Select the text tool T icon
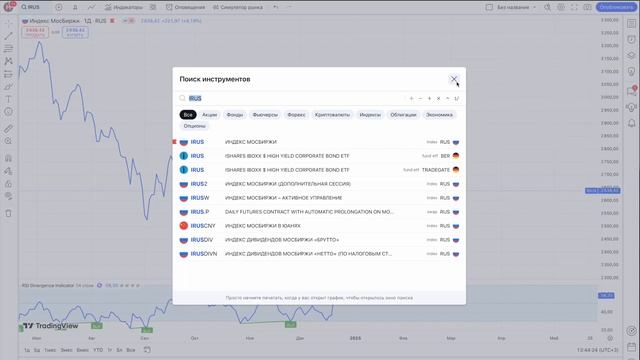 8,99
